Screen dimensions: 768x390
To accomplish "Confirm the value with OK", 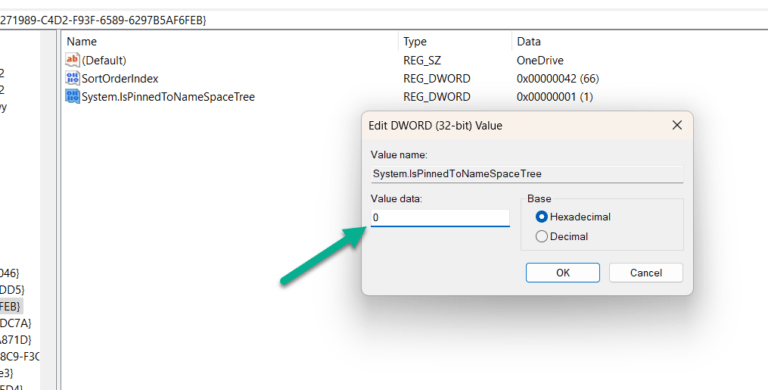I will [x=563, y=273].
